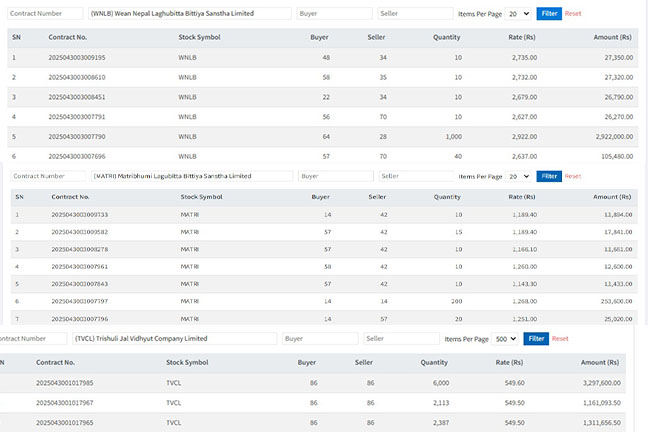Focus the Wean Nepal Laghubitta stock symbol field
The image size is (648, 432).
188,14
